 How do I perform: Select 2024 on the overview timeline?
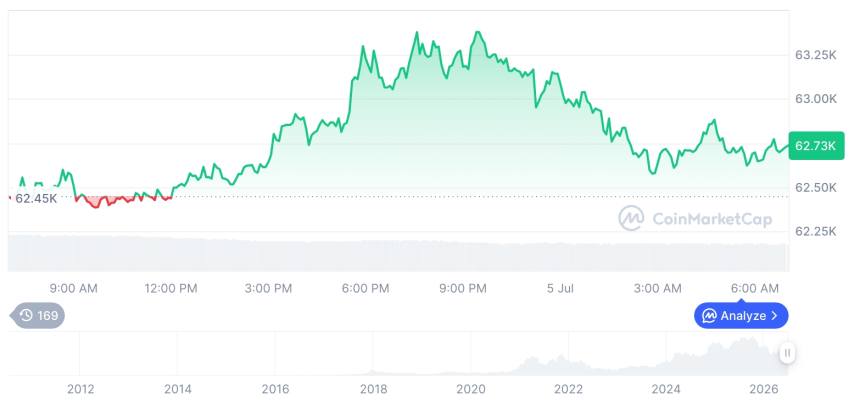(x=666, y=389)
